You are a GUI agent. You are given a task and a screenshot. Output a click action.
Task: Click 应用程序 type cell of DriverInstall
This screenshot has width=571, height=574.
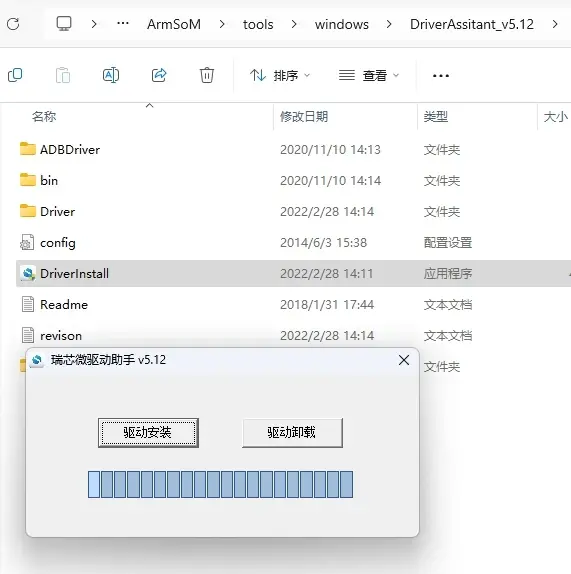point(448,273)
